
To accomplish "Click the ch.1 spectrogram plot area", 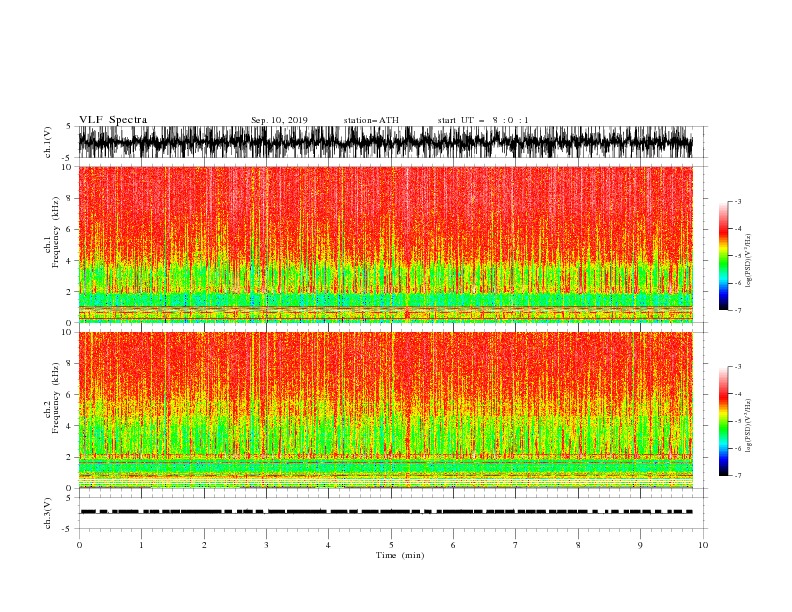I will point(385,244).
